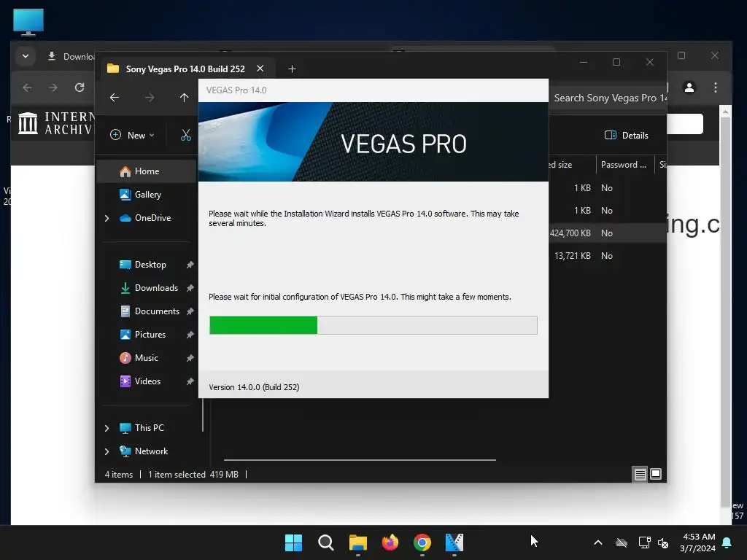Image resolution: width=747 pixels, height=560 pixels.
Task: Unpin Videos using its pin icon
Action: (190, 381)
